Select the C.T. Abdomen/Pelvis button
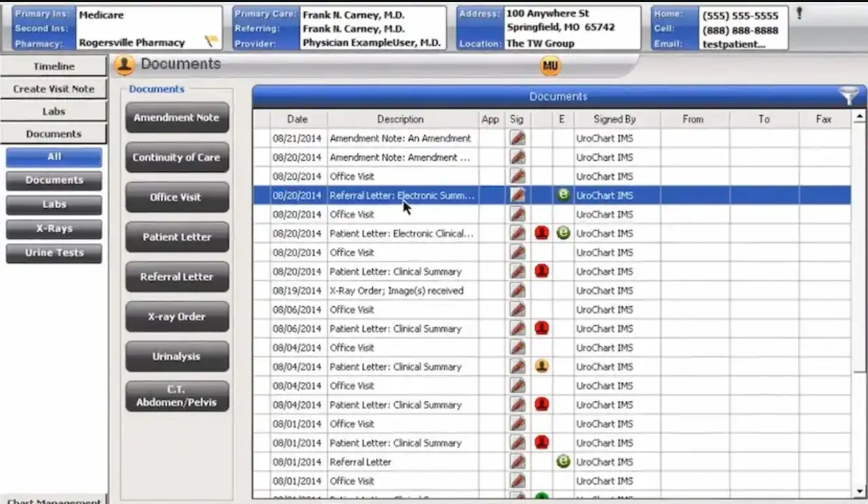 [176, 395]
